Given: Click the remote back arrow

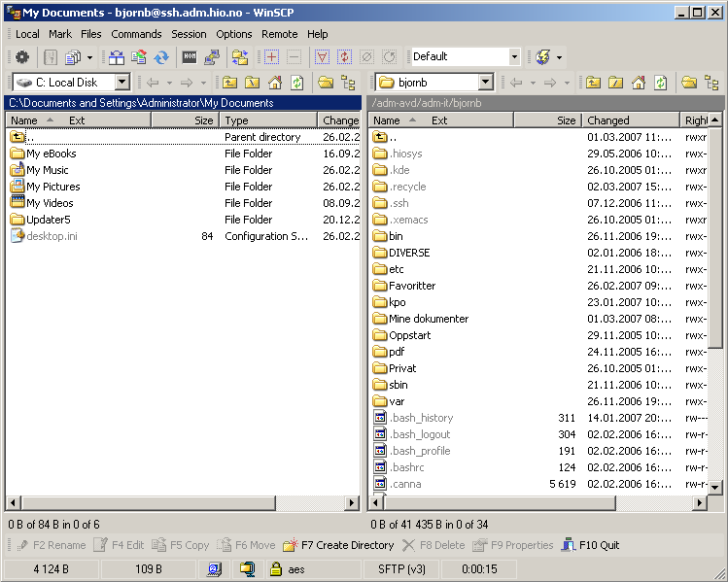Looking at the screenshot, I should pyautogui.click(x=516, y=83).
